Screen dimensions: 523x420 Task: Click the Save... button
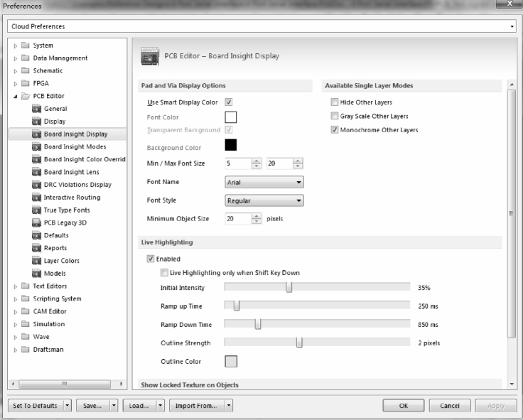pyautogui.click(x=92, y=406)
